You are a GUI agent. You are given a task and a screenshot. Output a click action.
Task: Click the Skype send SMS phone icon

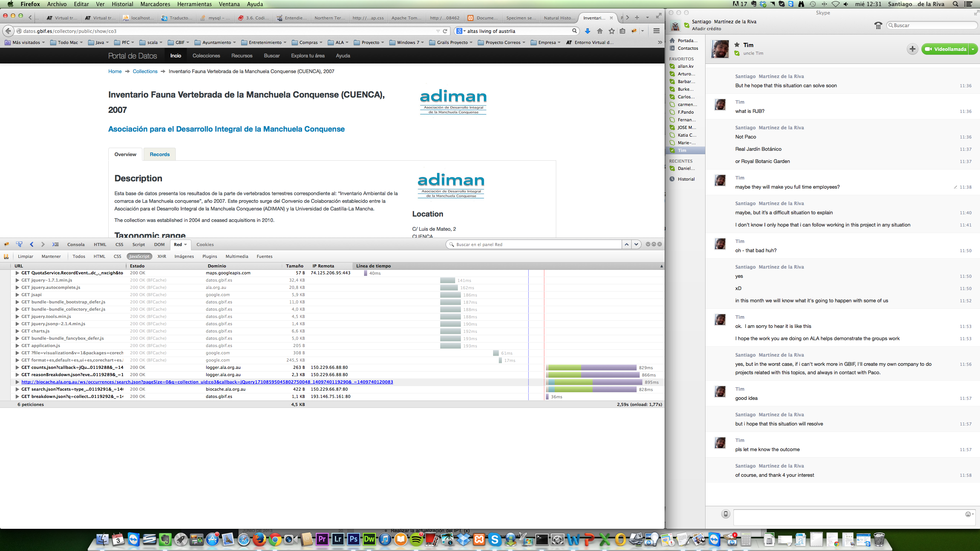point(725,514)
